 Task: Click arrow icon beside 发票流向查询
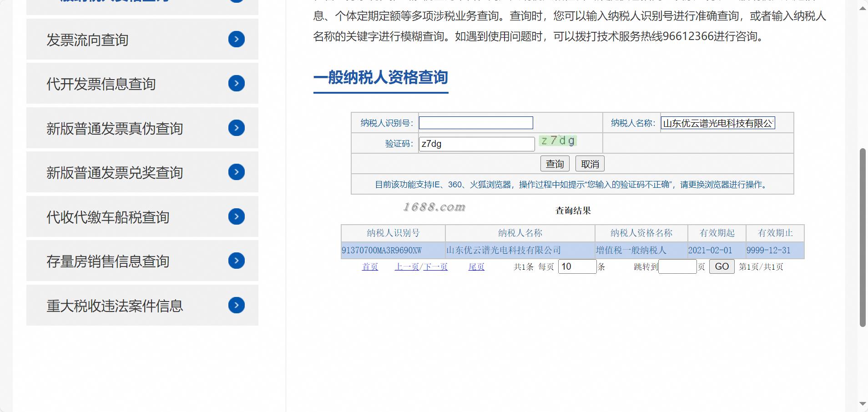click(x=237, y=39)
